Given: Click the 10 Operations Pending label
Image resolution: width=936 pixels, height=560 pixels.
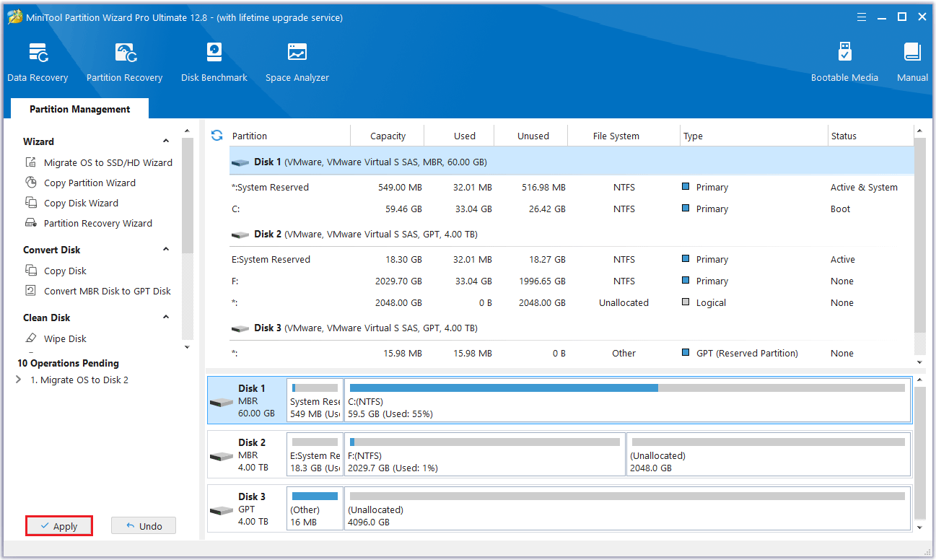Looking at the screenshot, I should coord(68,363).
